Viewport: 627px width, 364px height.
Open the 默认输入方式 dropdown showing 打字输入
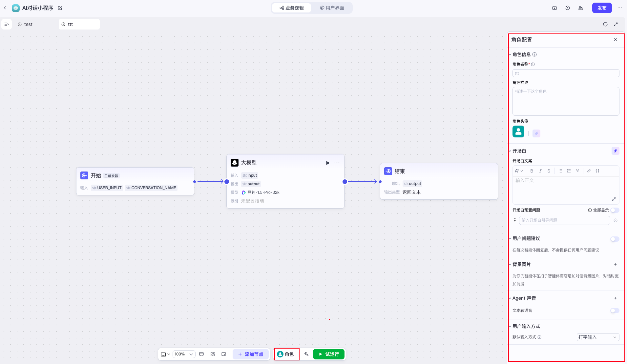point(598,337)
